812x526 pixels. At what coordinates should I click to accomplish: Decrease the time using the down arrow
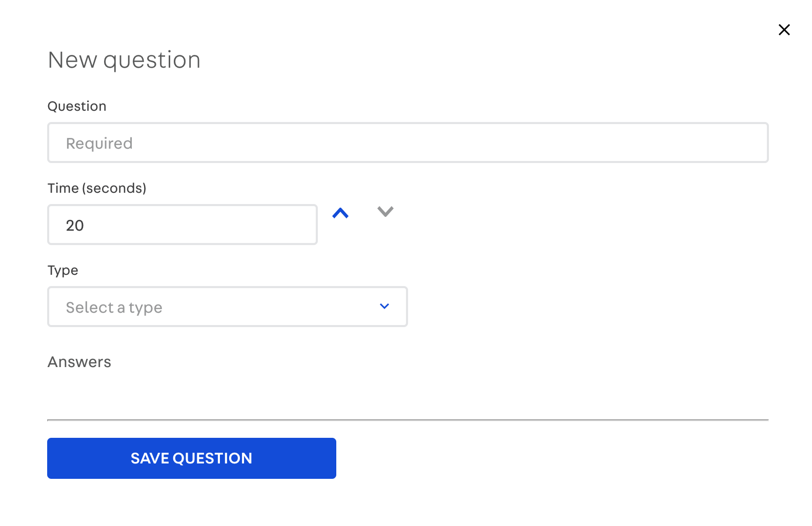[x=385, y=211]
